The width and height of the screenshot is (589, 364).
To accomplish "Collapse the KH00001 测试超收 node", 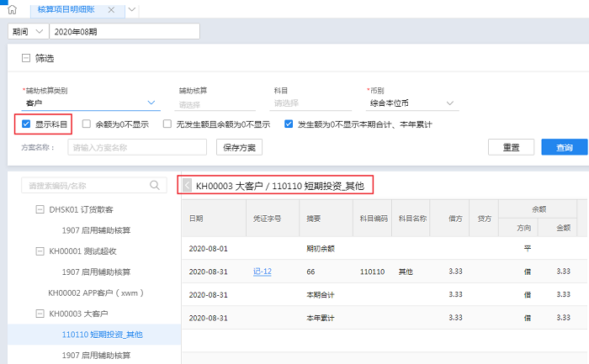I will (x=40, y=251).
